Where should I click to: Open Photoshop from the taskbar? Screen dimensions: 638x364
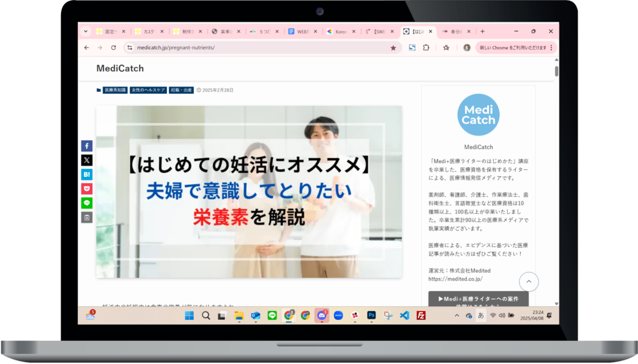pos(371,315)
